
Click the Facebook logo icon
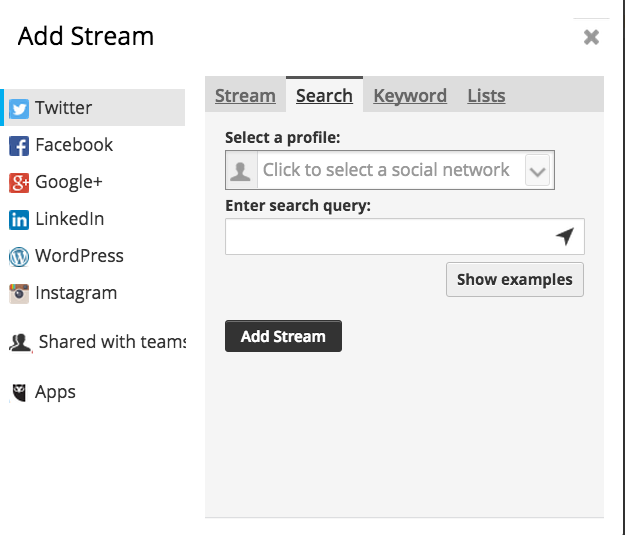click(19, 146)
